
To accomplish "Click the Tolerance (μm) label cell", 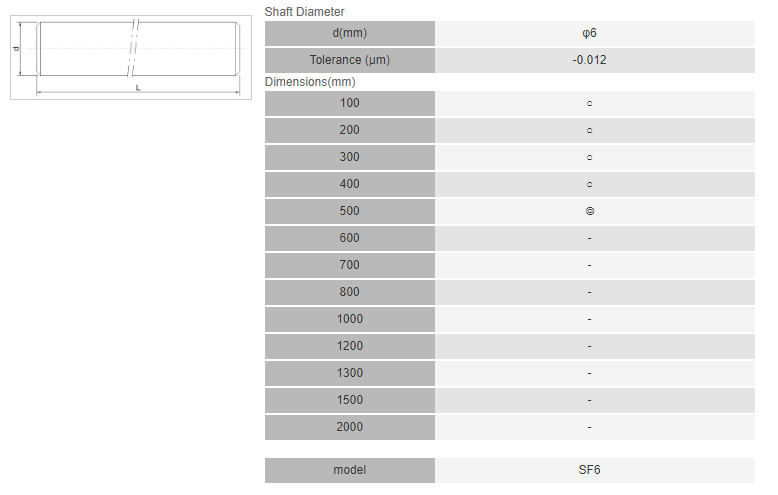I will click(350, 60).
